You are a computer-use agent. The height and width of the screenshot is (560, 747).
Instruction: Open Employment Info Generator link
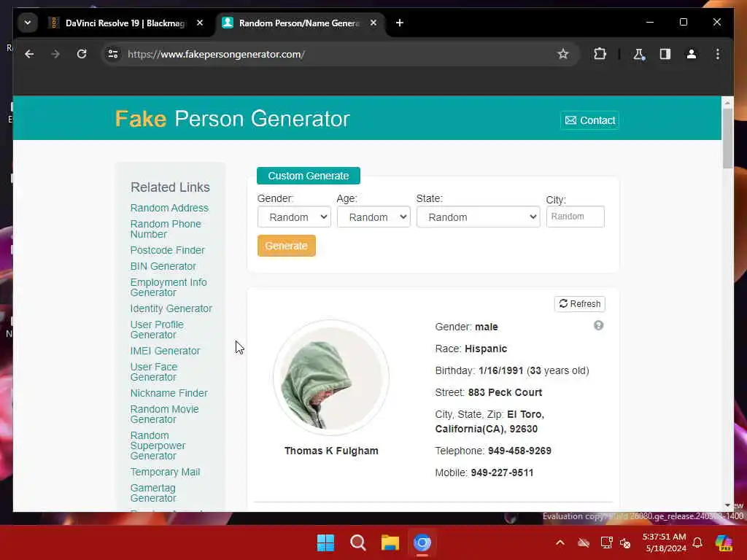(x=169, y=287)
